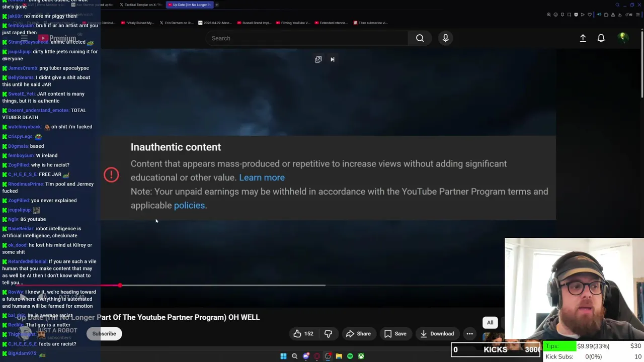Activate voice search microphone
This screenshot has width=644, height=362.
pyautogui.click(x=445, y=38)
